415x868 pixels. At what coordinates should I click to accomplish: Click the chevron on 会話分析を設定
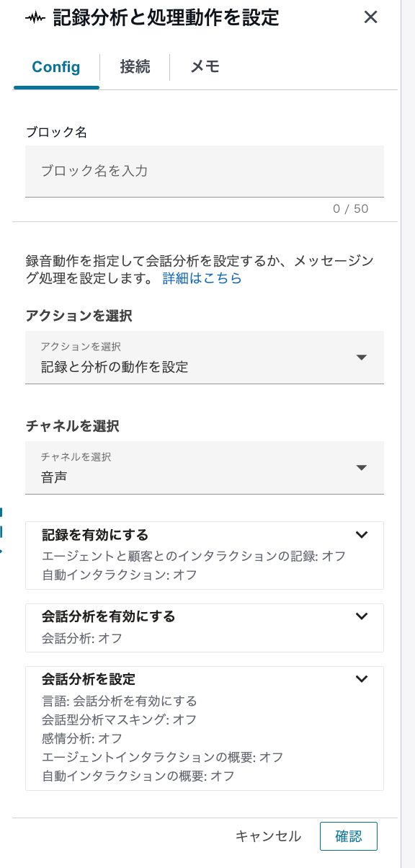coord(362,678)
